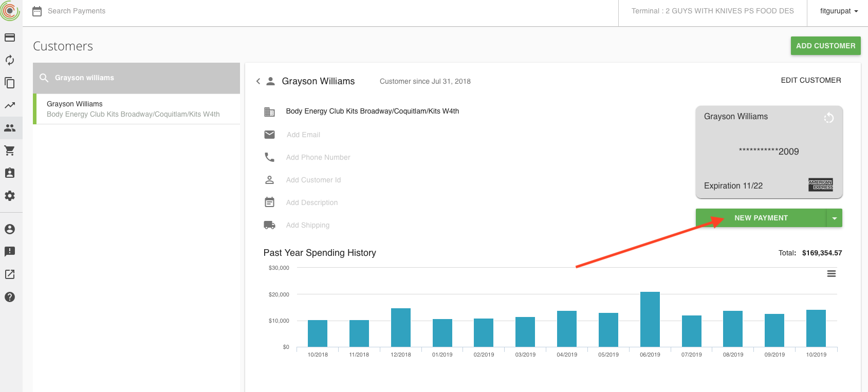Click the trending analytics sidebar icon
Viewport: 868px width, 392px height.
(10, 105)
